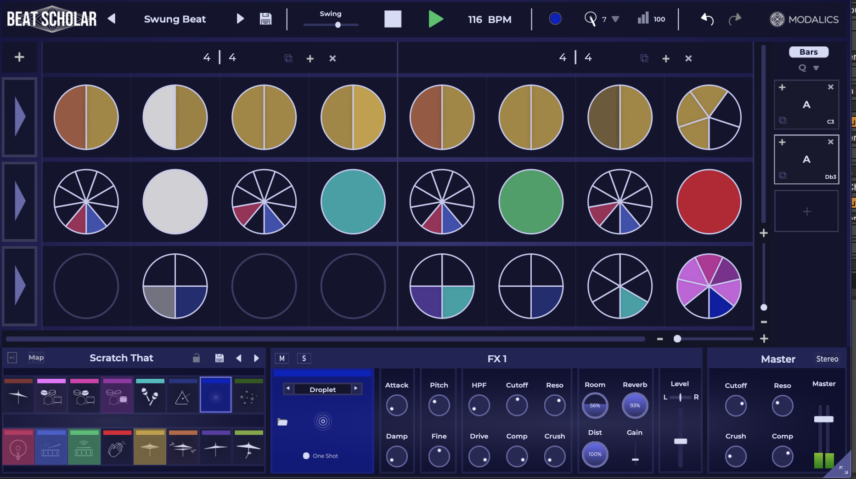This screenshot has height=479, width=856.
Task: Open sample folder in FX 1
Action: (282, 422)
